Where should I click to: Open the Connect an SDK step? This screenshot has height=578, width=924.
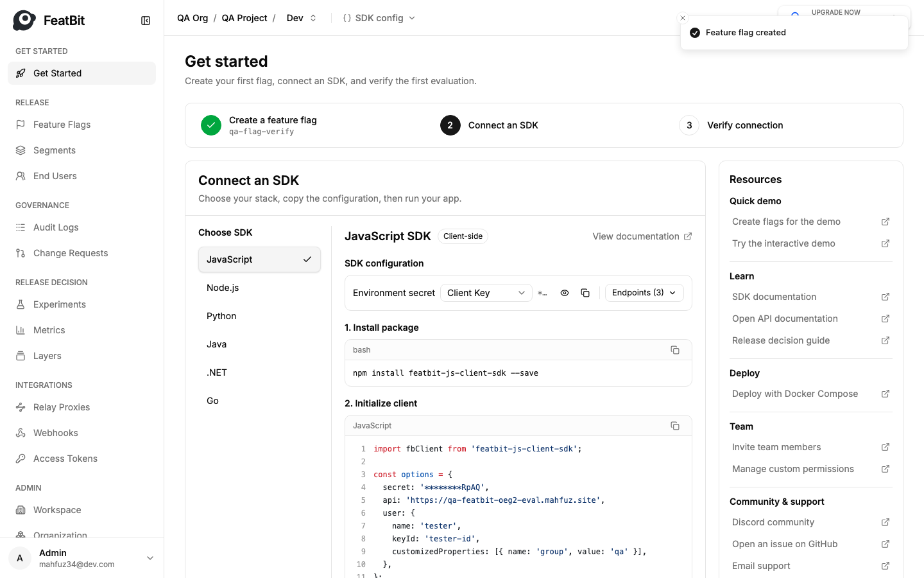pyautogui.click(x=489, y=125)
